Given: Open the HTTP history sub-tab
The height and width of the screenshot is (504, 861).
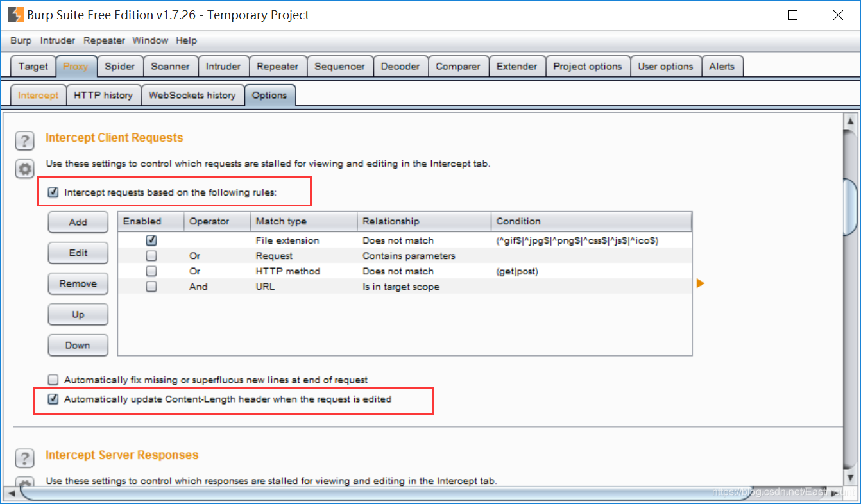Looking at the screenshot, I should [103, 95].
